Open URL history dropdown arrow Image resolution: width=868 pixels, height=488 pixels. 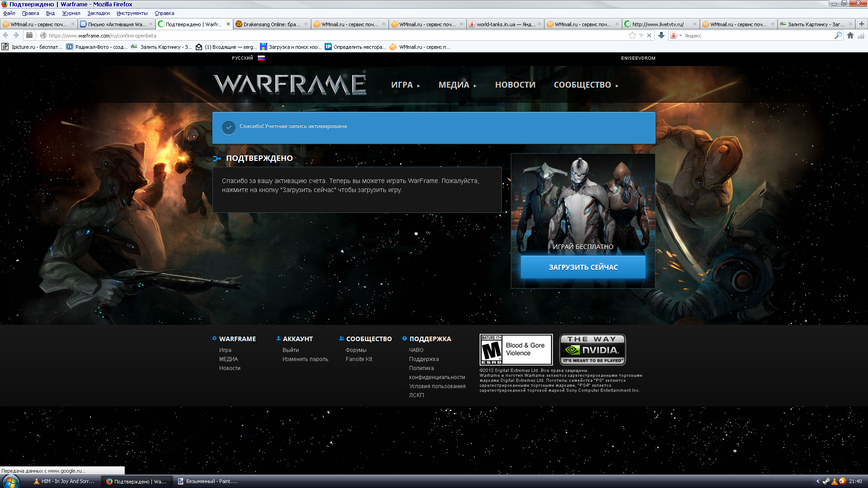pyautogui.click(x=641, y=36)
